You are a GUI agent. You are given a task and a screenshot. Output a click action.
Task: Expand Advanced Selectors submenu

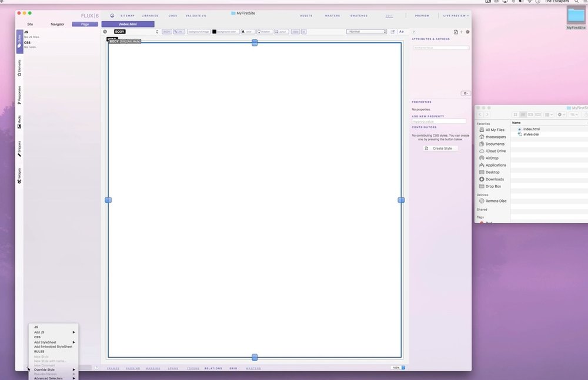click(x=54, y=378)
